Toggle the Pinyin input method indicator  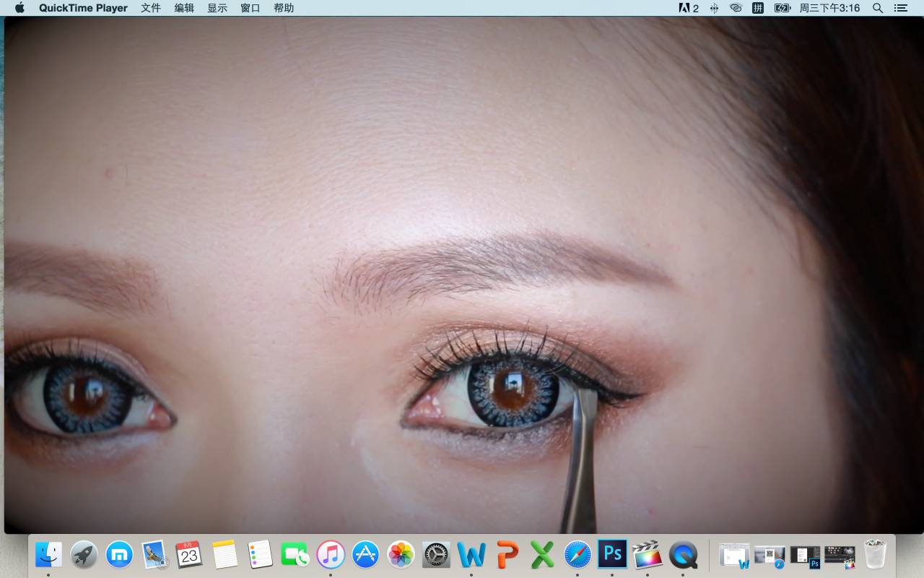coord(758,8)
